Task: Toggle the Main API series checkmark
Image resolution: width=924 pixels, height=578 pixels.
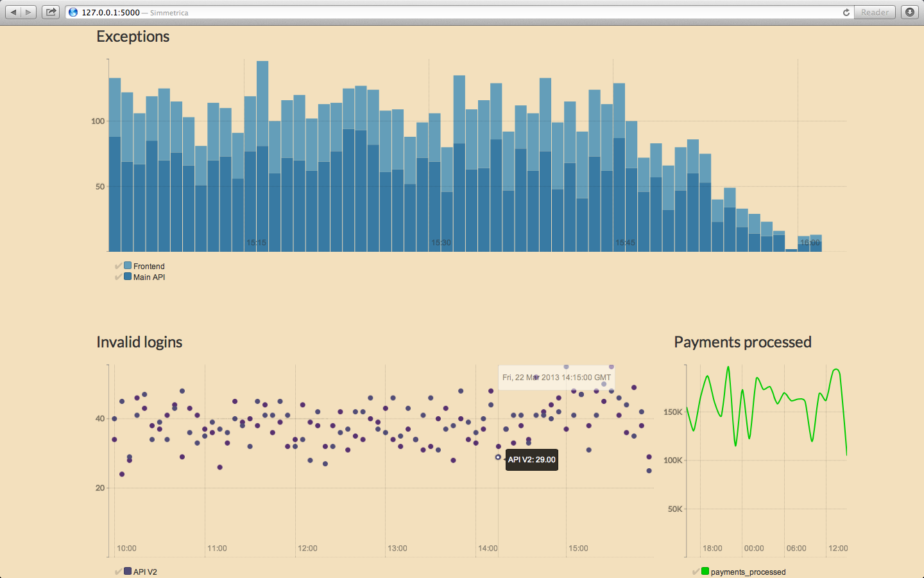Action: (x=118, y=277)
